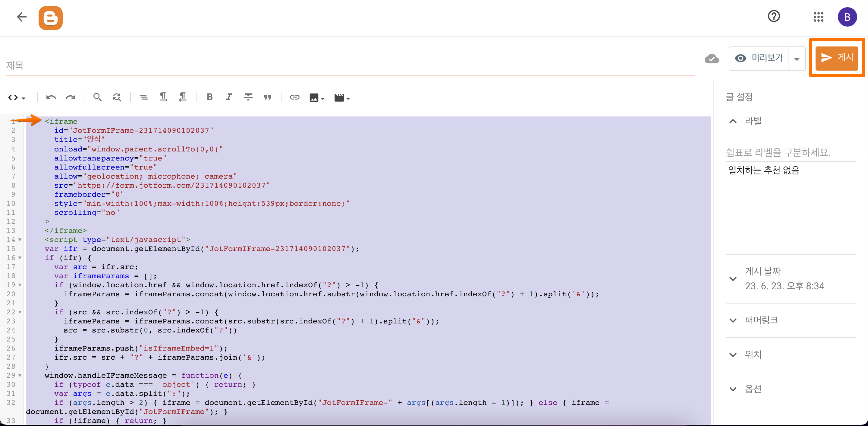Open the search (magnifier) tool
Viewport: 868px width, 426px height.
pyautogui.click(x=97, y=97)
